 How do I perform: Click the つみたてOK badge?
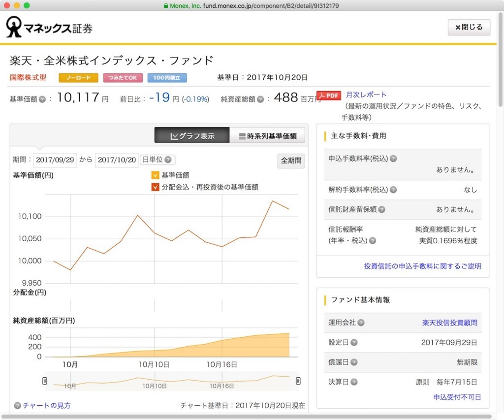pos(123,78)
